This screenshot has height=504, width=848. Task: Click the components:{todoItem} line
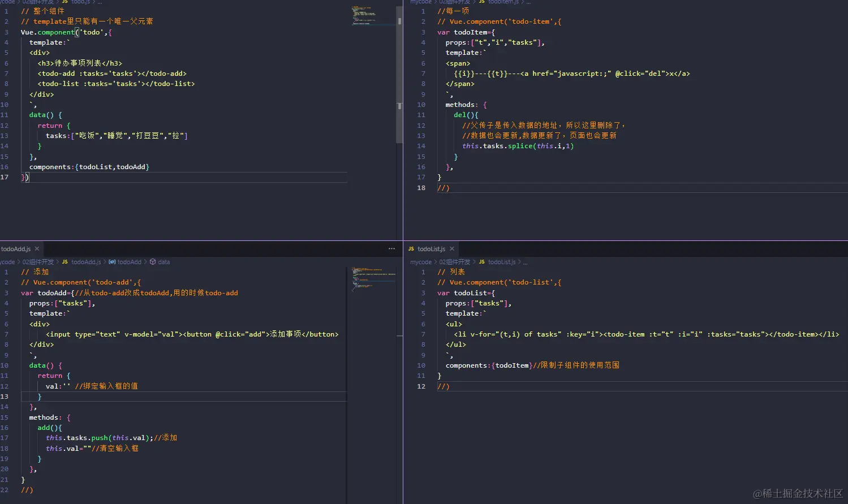point(532,365)
